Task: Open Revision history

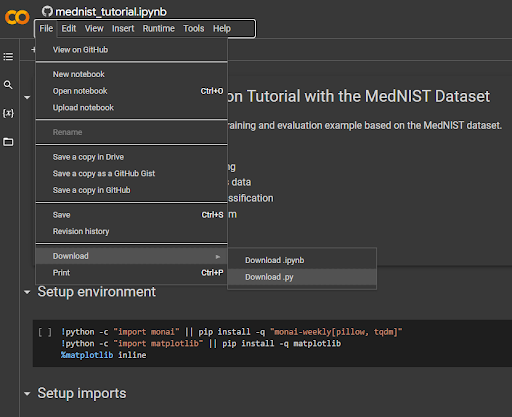Action: point(132,231)
